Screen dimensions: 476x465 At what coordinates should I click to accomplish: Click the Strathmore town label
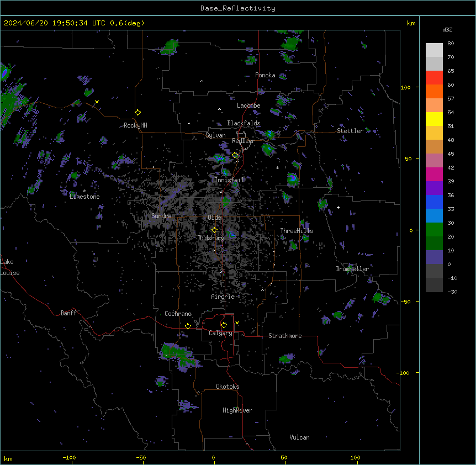[285, 336]
